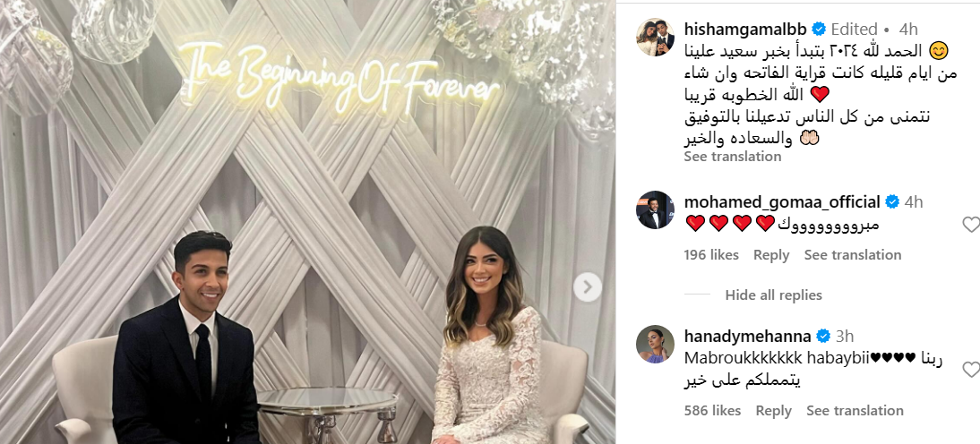980x444 pixels.
Task: Collapse thread with Hide all replies
Action: tap(773, 295)
